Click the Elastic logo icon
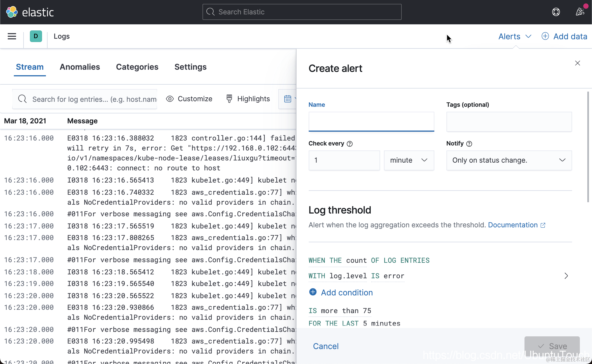 (x=12, y=12)
